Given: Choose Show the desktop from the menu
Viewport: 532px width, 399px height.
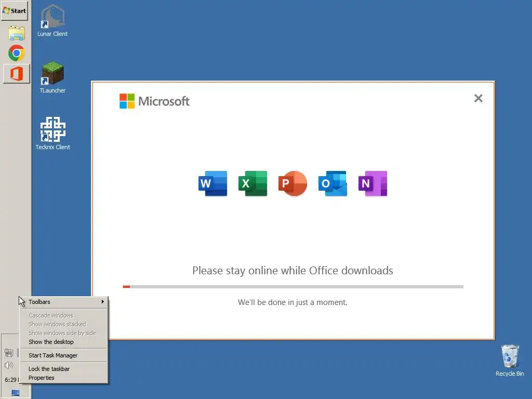Looking at the screenshot, I should 64,342.
